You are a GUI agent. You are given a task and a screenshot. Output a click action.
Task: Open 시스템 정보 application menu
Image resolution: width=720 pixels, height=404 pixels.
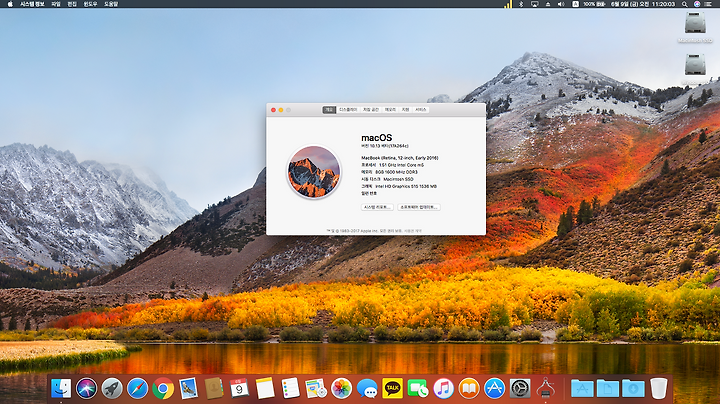tap(32, 4)
